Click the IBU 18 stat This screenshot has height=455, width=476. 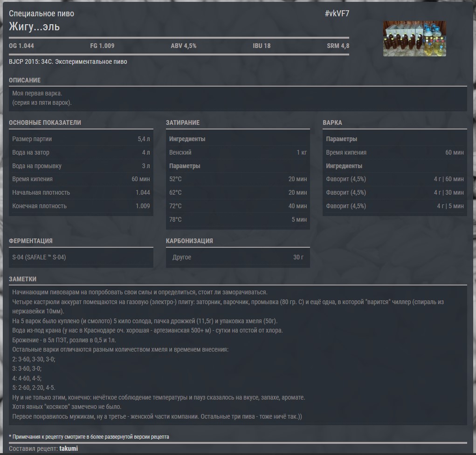tap(262, 46)
